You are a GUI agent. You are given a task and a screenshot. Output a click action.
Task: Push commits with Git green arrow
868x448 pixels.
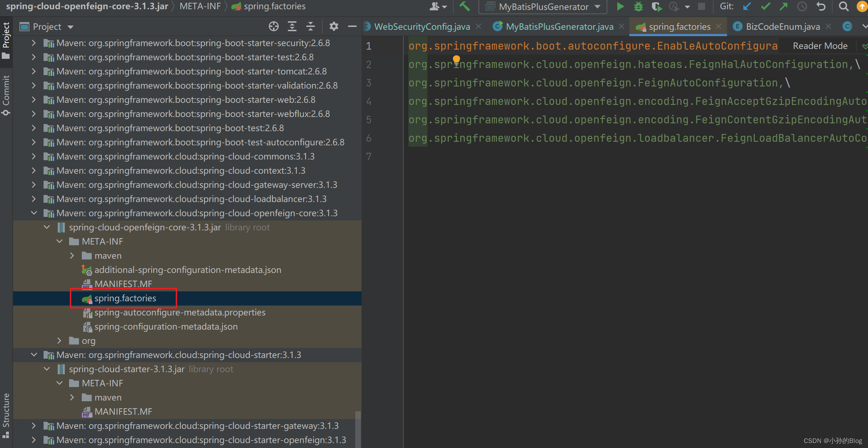coord(783,6)
